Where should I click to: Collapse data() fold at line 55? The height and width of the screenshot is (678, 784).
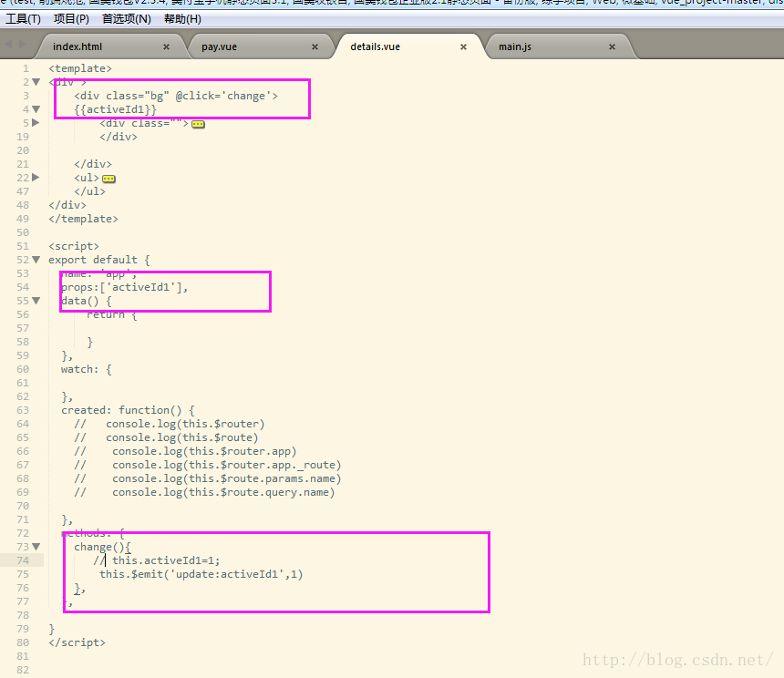(x=36, y=301)
